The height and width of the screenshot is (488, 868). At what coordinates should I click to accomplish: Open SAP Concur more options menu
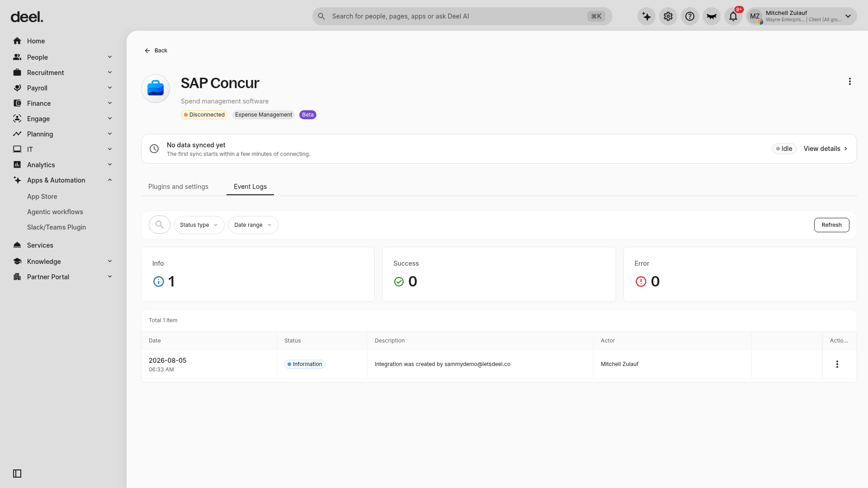coord(850,81)
